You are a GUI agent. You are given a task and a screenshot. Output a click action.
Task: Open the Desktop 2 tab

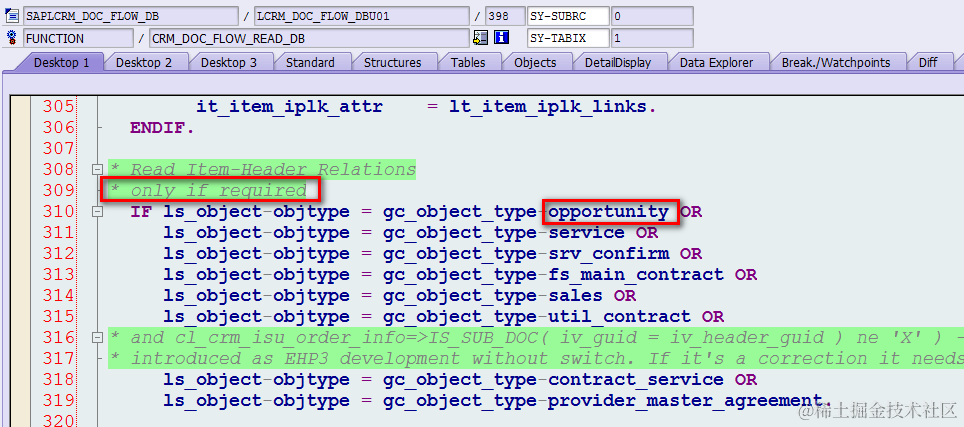[144, 62]
